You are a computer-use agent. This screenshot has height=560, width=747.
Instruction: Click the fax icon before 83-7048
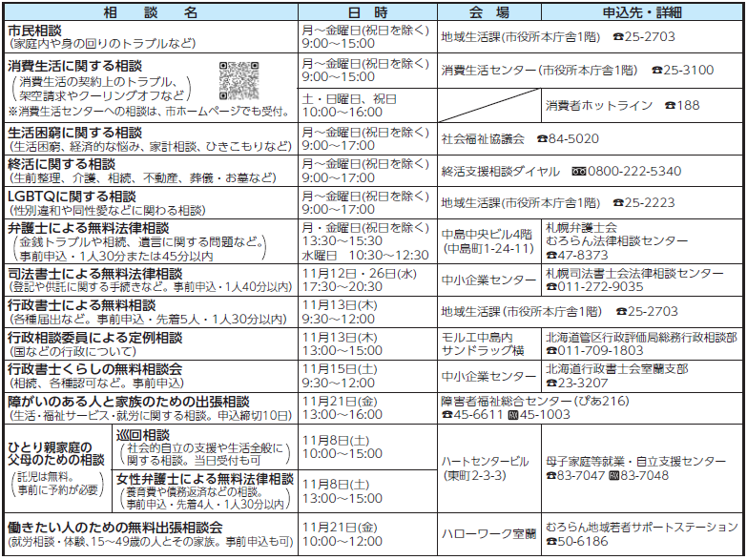[x=614, y=474]
